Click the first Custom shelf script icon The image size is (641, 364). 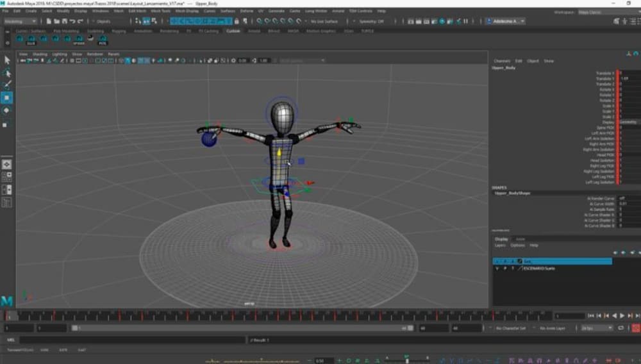click(20, 39)
